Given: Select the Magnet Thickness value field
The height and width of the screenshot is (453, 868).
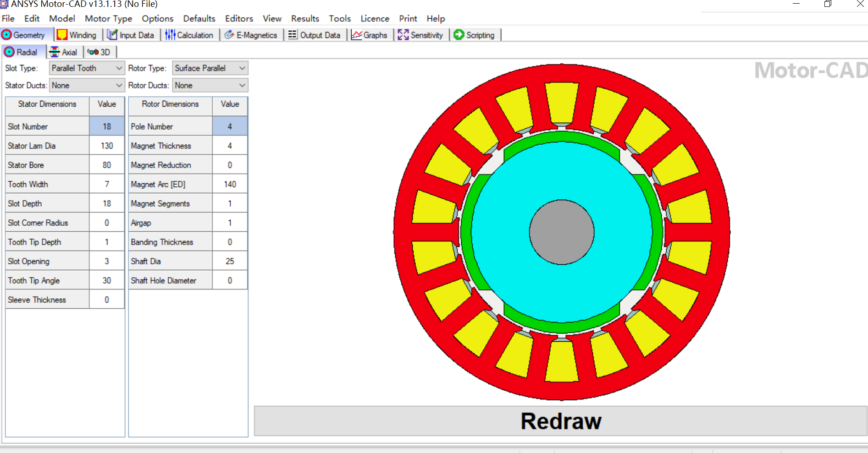Looking at the screenshot, I should click(230, 146).
